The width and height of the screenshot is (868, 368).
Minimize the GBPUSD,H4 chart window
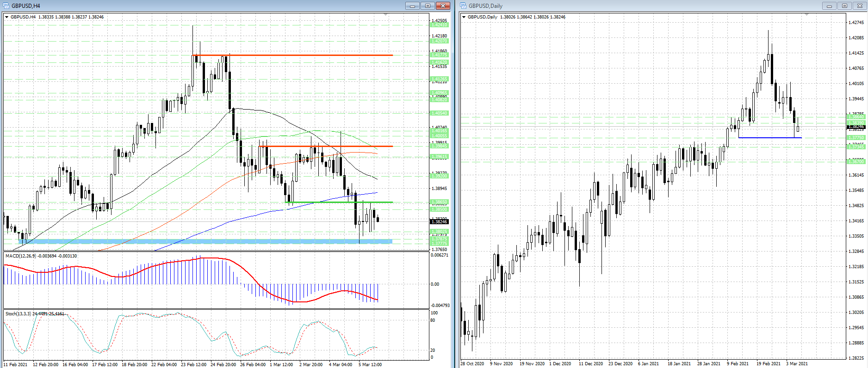(x=412, y=6)
